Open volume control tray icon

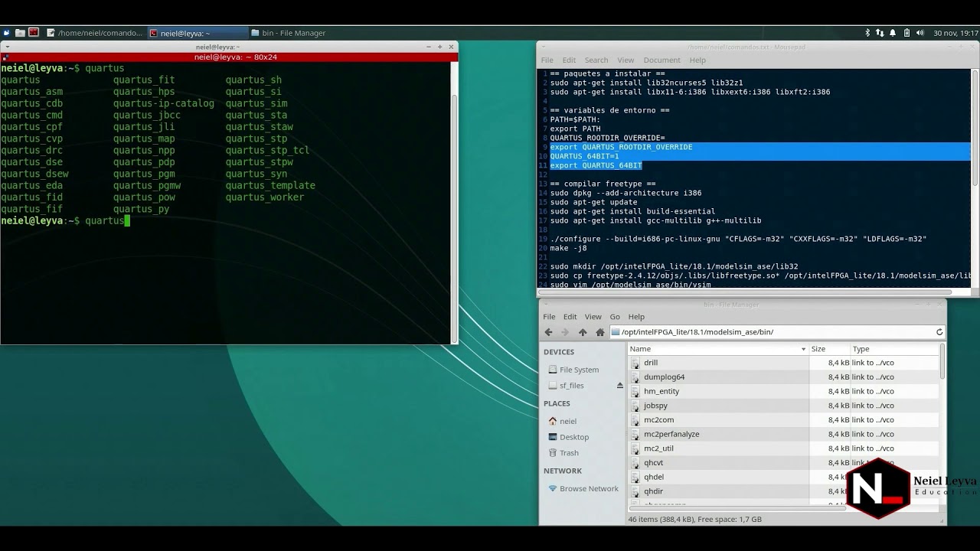(921, 33)
